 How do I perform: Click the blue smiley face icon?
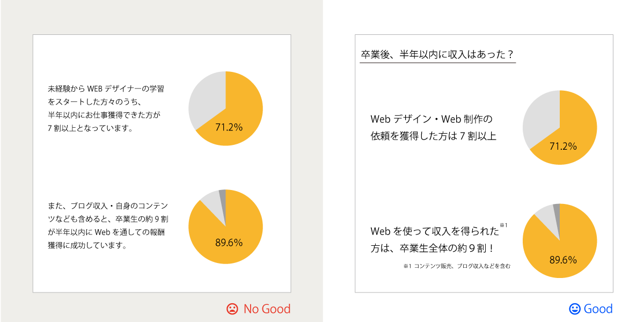coord(575,309)
